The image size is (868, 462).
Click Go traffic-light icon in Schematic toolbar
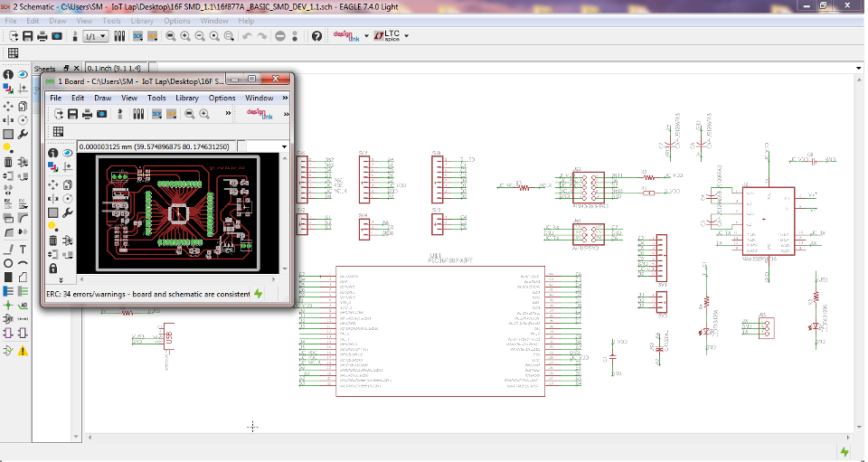coord(295,36)
